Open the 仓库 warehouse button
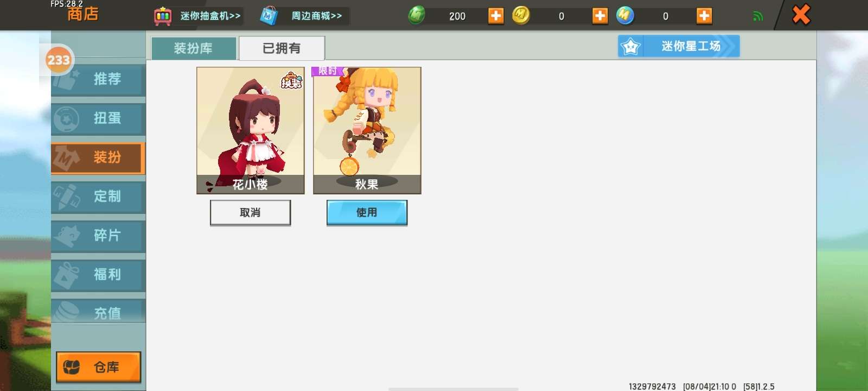 [x=98, y=367]
